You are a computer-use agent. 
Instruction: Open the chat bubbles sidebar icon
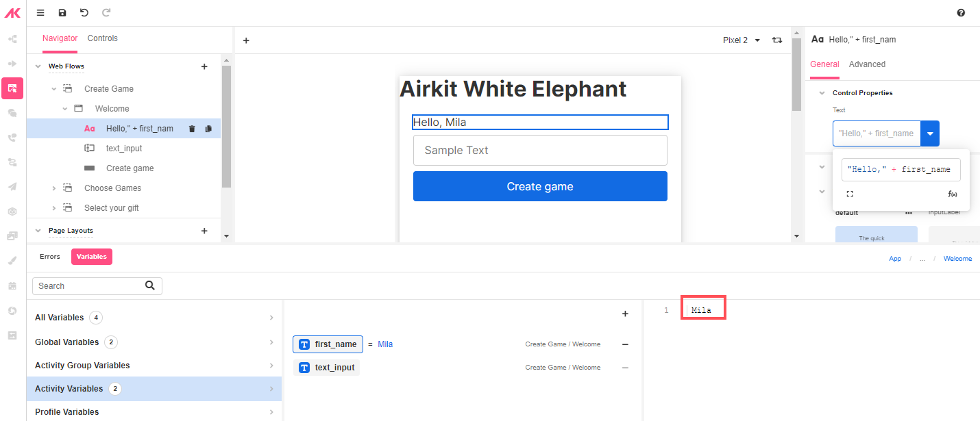pos(12,113)
